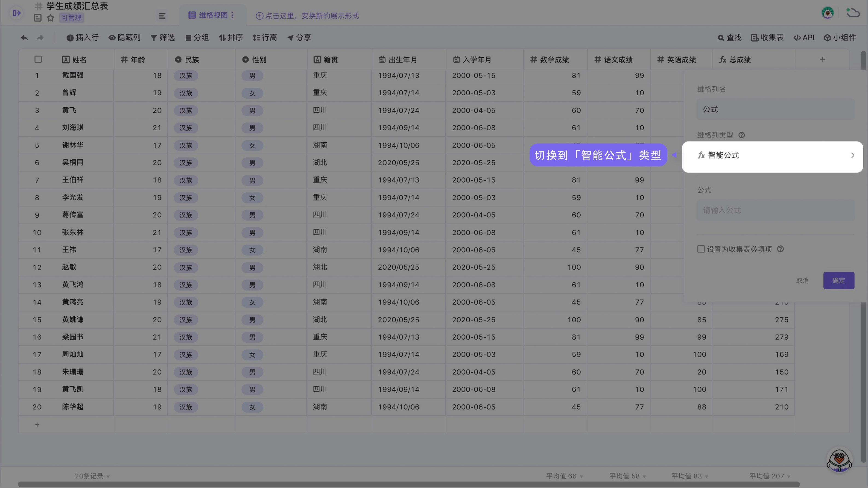Screen dimensions: 868x488
Task: Open the math score average value dropdown
Action: (x=564, y=476)
